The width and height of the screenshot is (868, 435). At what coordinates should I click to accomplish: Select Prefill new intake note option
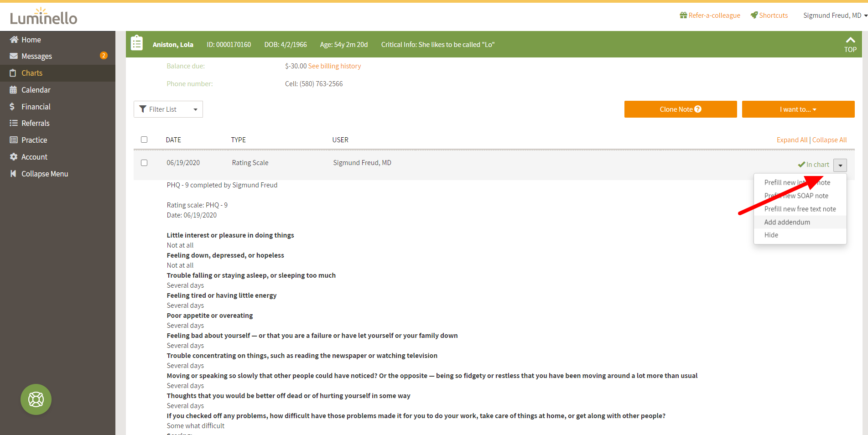(x=797, y=182)
